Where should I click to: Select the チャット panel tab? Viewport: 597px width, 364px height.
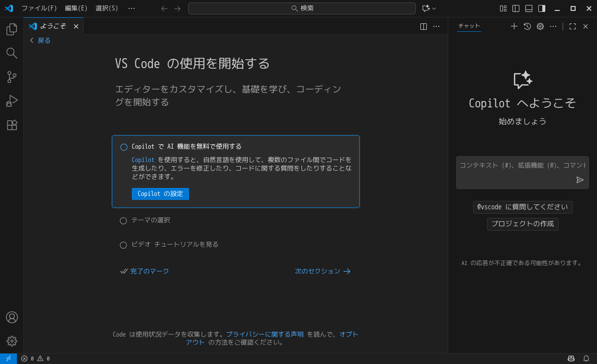tap(469, 26)
